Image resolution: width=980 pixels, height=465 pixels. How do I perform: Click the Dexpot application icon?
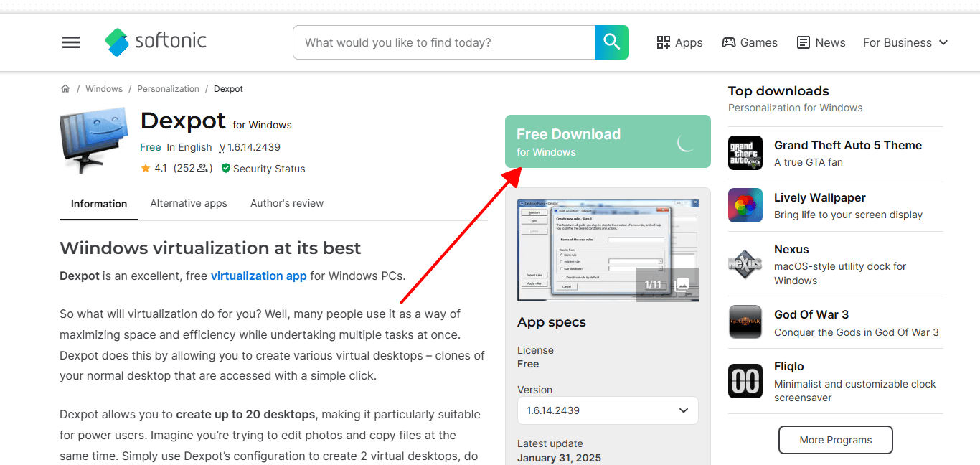[x=94, y=141]
